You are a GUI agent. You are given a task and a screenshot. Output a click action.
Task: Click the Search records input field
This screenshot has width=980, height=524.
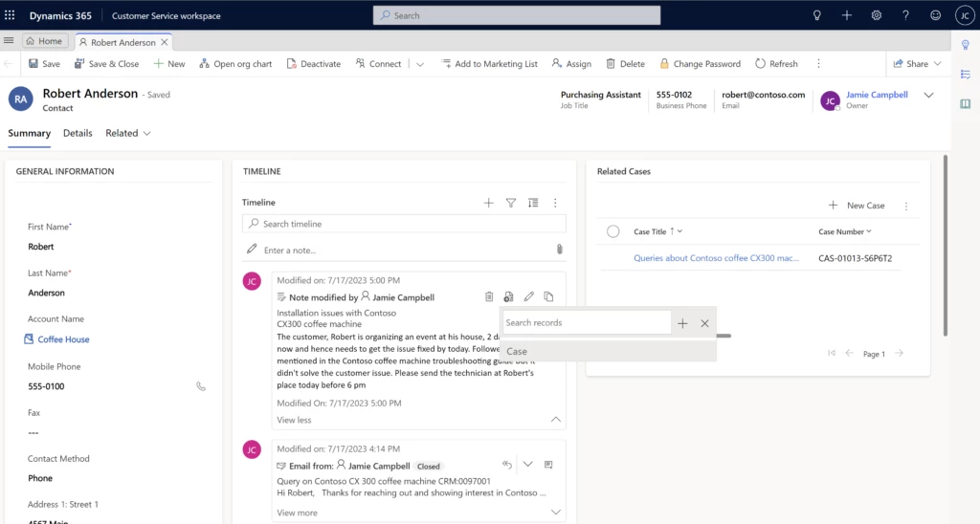[x=586, y=323]
